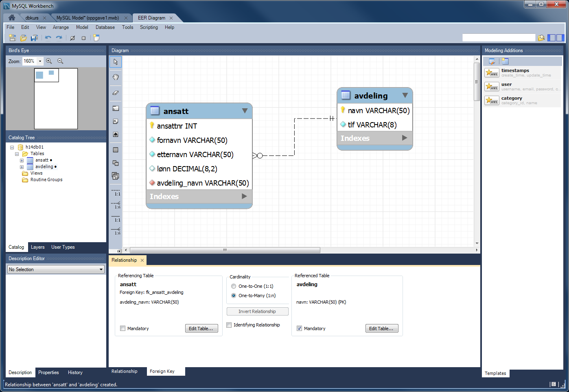Viewport: 569px width, 392px height.
Task: Expand Indexes section of ansatt table
Action: 244,196
